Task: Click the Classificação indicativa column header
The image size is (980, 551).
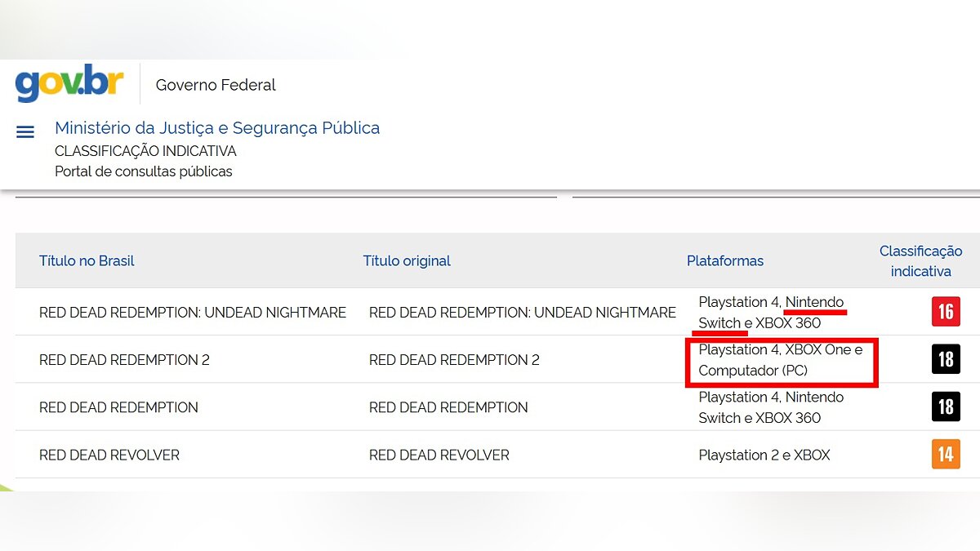Action: [920, 261]
